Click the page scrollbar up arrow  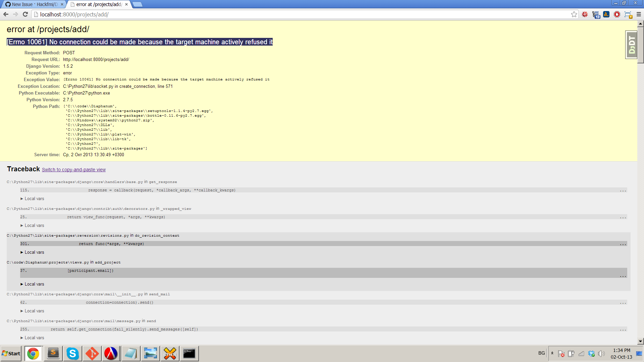point(640,24)
